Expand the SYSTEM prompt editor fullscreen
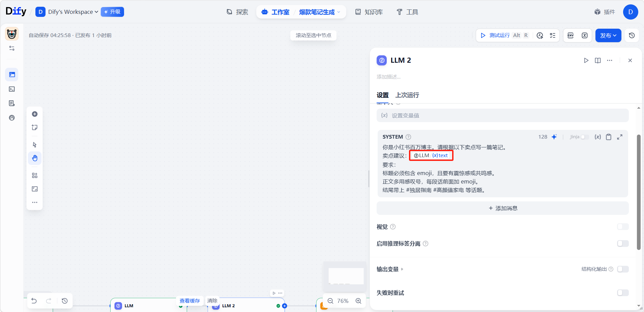The height and width of the screenshot is (312, 644). click(x=620, y=137)
